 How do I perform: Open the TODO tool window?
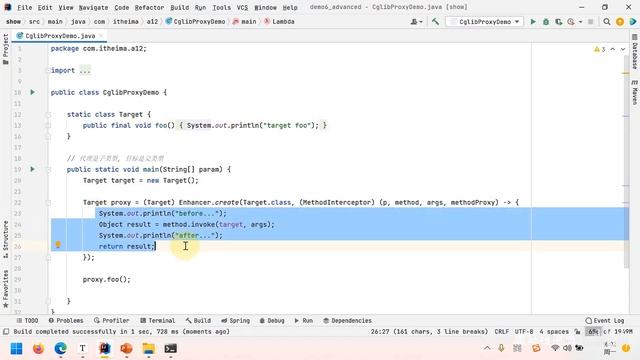(27, 321)
